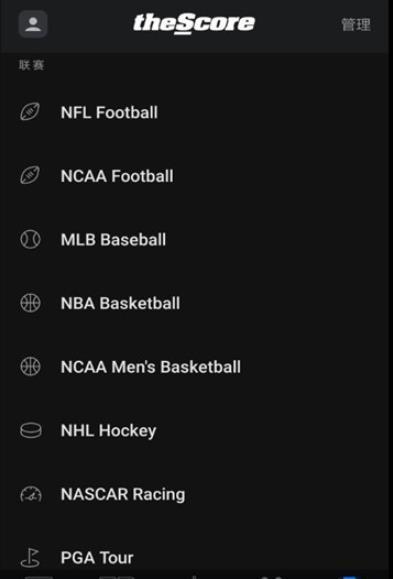Screen dimensions: 393x579
Task: Click theScore logo in header
Action: coord(194,24)
